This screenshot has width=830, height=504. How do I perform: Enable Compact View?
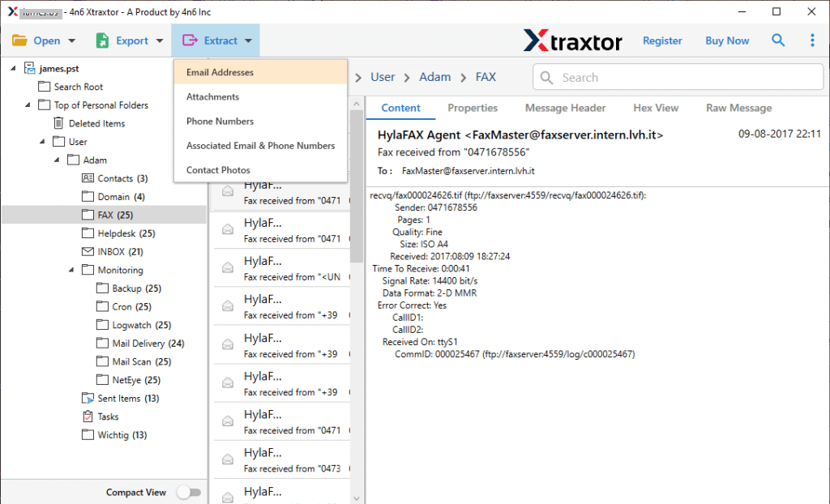189,492
